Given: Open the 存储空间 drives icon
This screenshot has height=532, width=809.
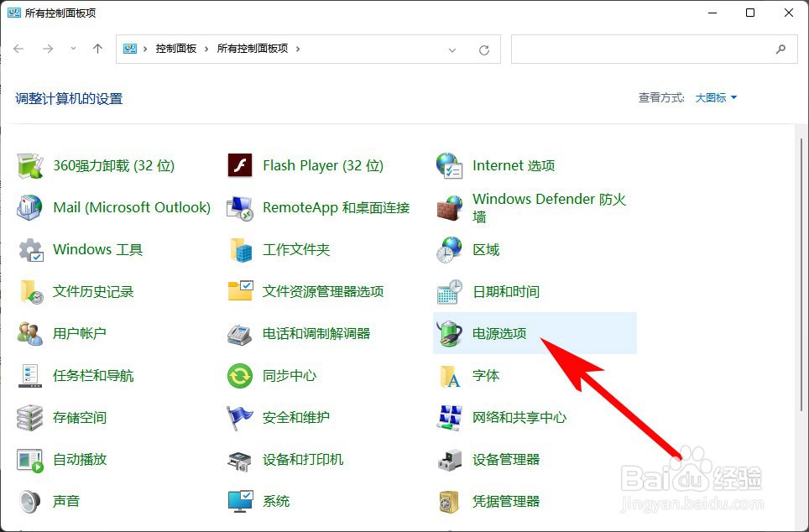Looking at the screenshot, I should point(30,417).
